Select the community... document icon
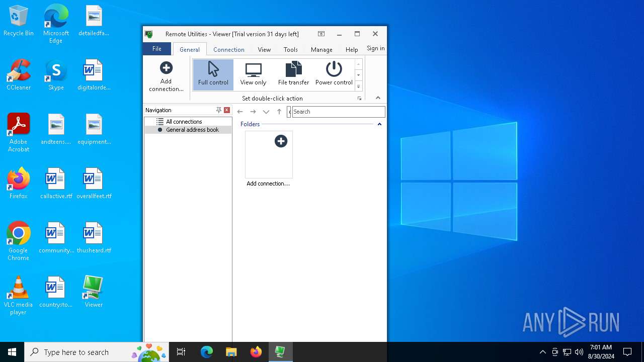 tap(56, 238)
